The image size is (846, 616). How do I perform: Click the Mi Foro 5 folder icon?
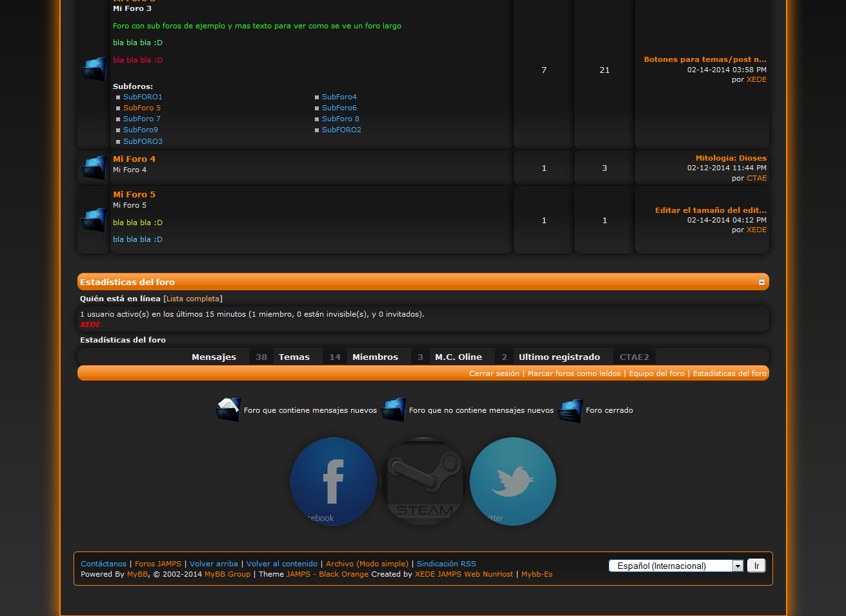[94, 220]
